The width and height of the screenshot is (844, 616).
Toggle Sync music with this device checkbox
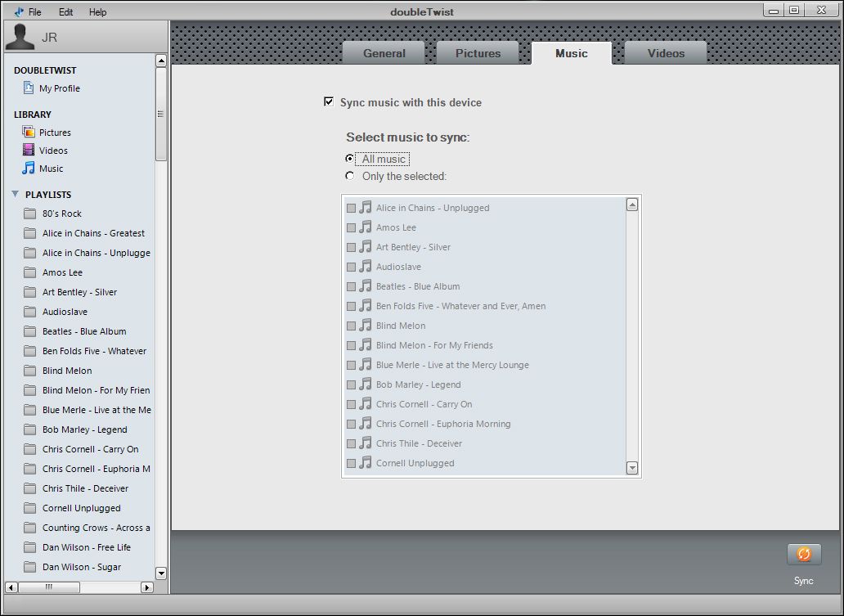pyautogui.click(x=329, y=101)
